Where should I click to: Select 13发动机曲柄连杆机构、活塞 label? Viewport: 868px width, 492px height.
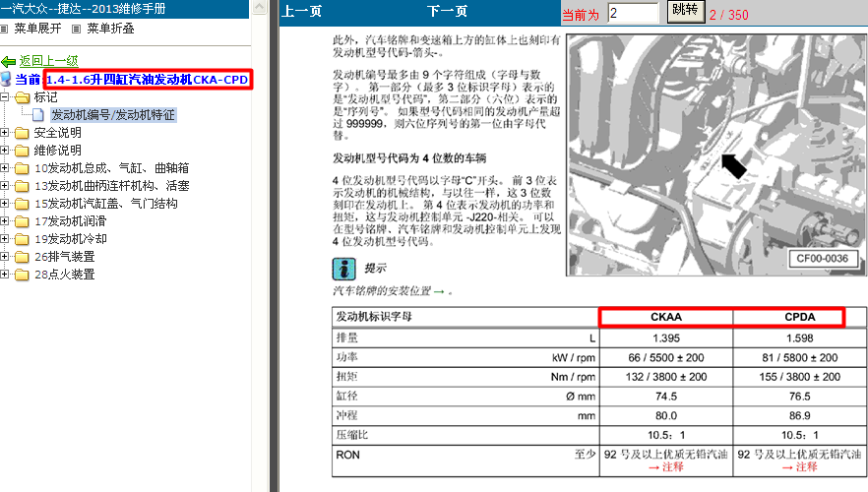[x=112, y=186]
